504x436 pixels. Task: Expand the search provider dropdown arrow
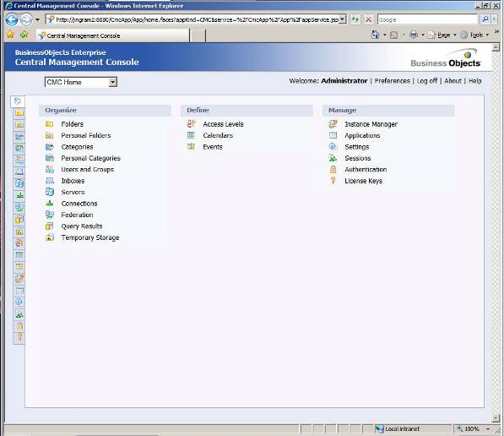coord(494,19)
